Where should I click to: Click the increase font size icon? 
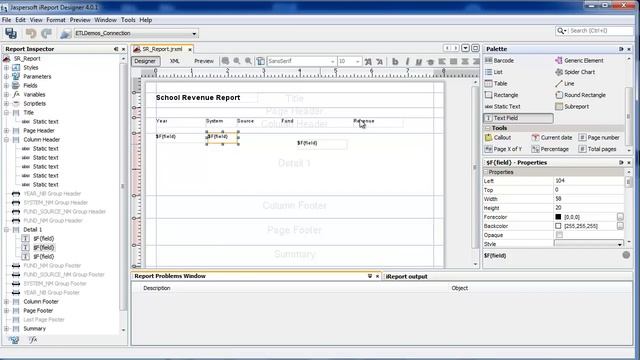(x=368, y=61)
